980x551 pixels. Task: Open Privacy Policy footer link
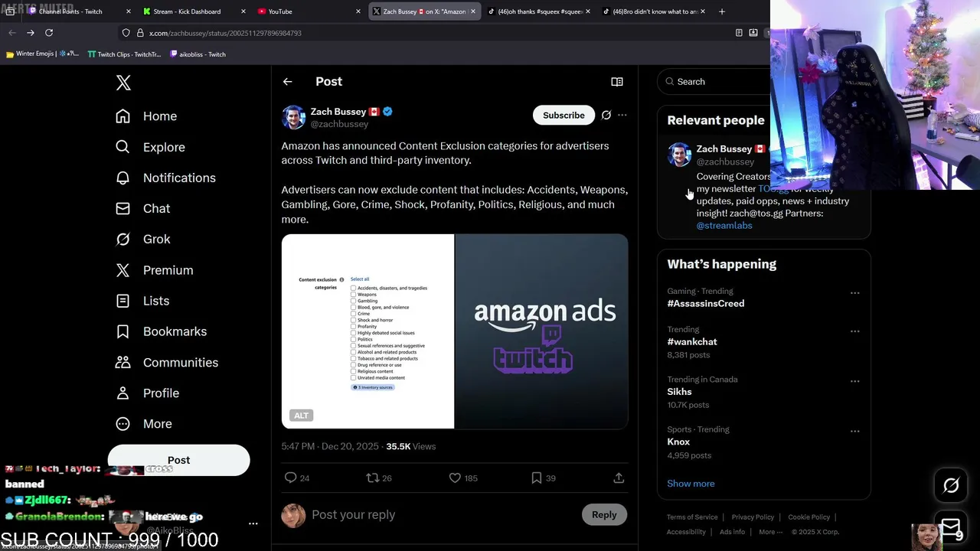pos(753,517)
